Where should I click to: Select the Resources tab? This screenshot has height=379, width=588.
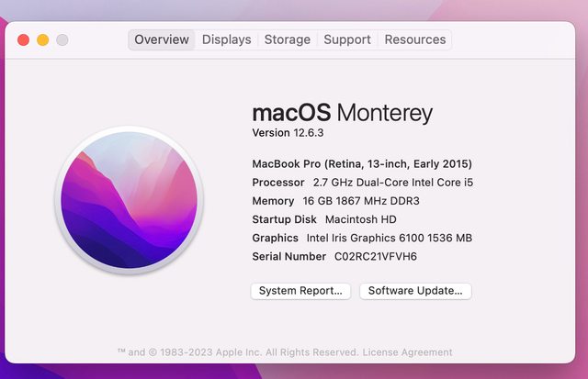pos(415,39)
